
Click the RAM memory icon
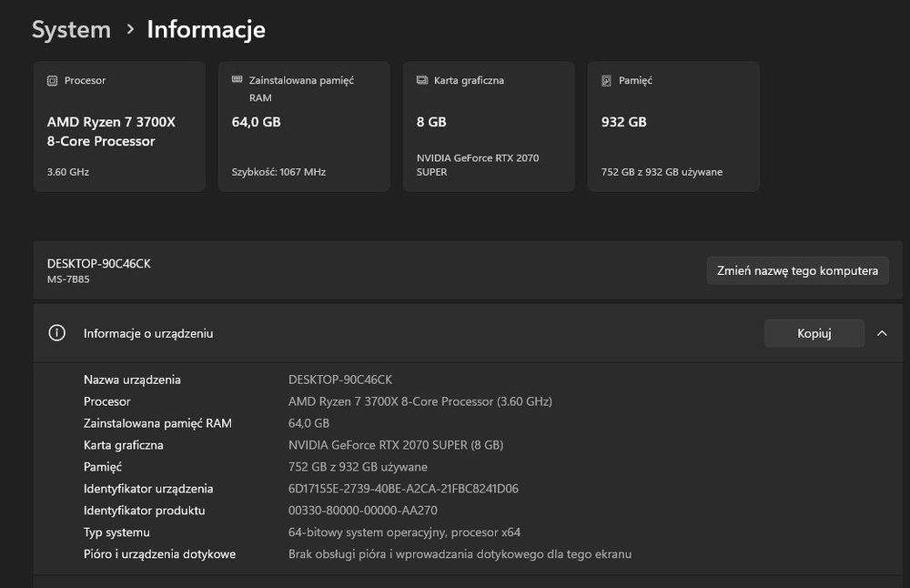[237, 79]
